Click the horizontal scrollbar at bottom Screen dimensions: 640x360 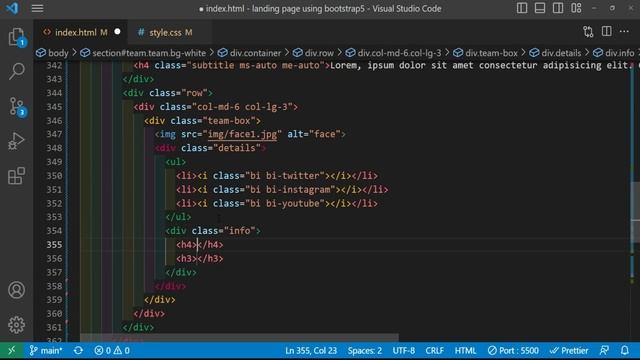pos(239,338)
